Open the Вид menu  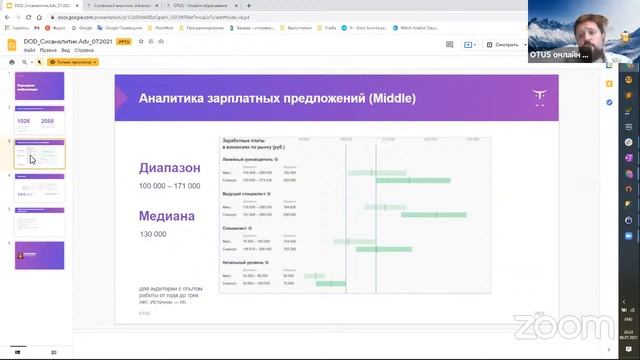65,50
